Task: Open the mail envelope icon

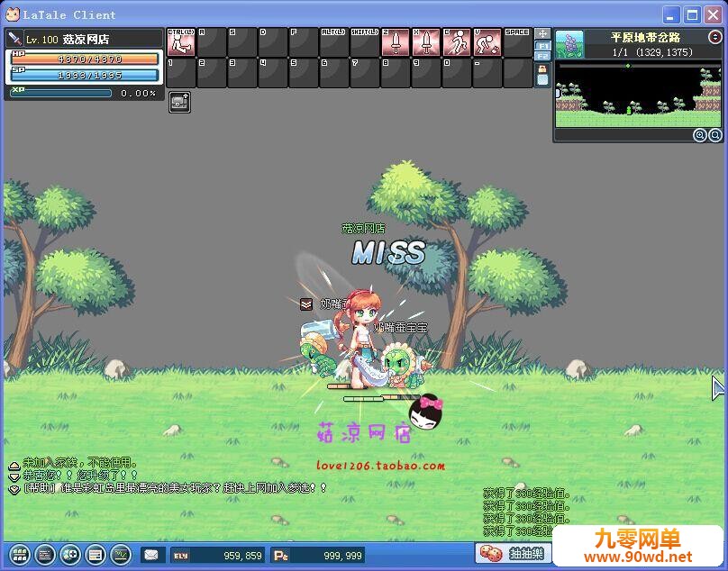Action: (x=151, y=555)
